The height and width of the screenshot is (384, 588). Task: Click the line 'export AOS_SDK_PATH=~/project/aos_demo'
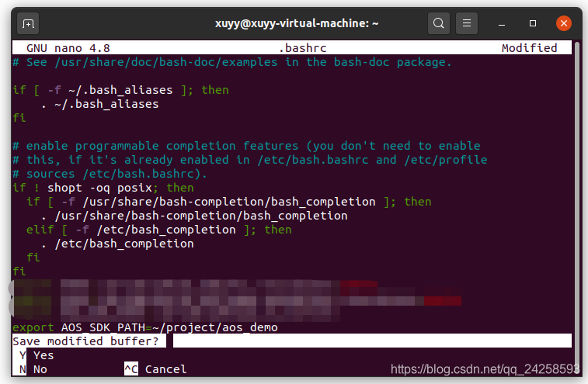(145, 327)
